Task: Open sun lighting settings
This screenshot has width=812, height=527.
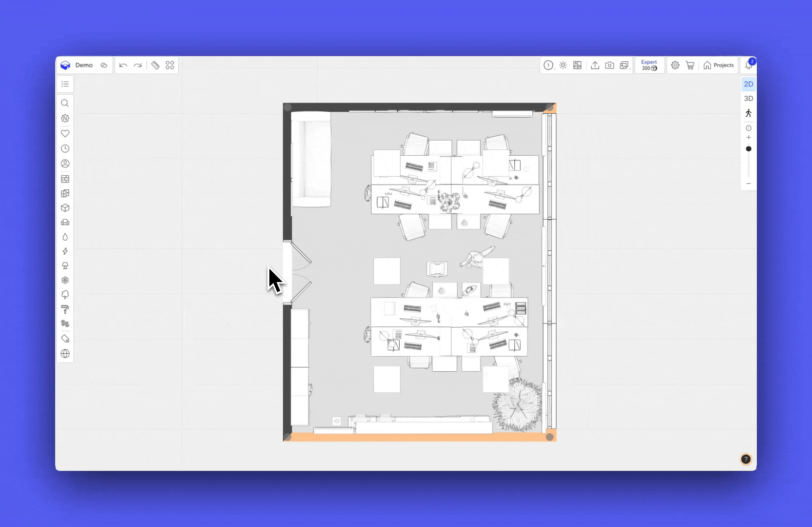Action: coord(563,65)
